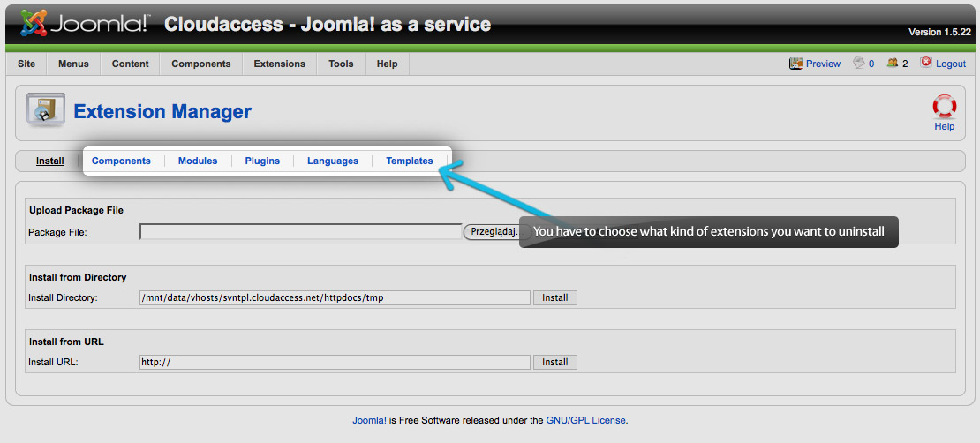Click the Cloudaccess site title text
The width and height of the screenshot is (980, 443).
point(328,25)
